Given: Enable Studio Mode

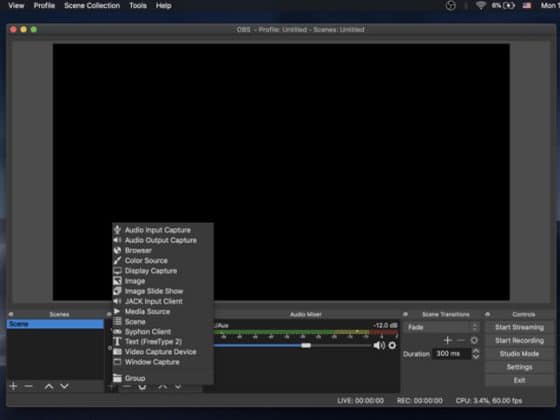Looking at the screenshot, I should 519,354.
